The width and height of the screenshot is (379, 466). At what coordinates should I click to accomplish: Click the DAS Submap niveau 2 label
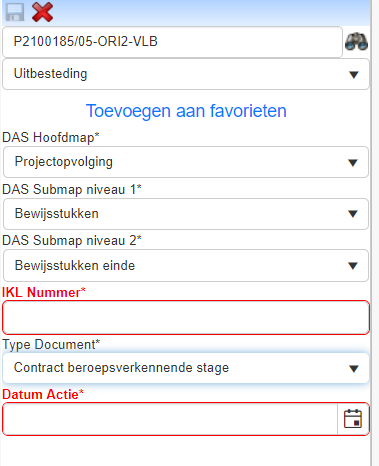72,240
